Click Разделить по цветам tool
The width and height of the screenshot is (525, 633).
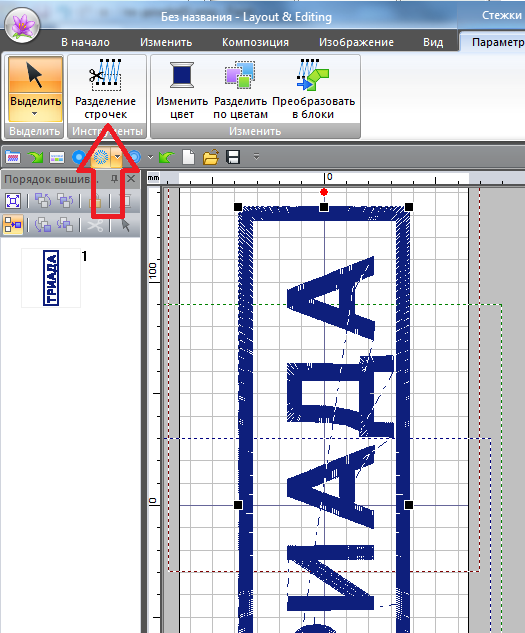(240, 89)
